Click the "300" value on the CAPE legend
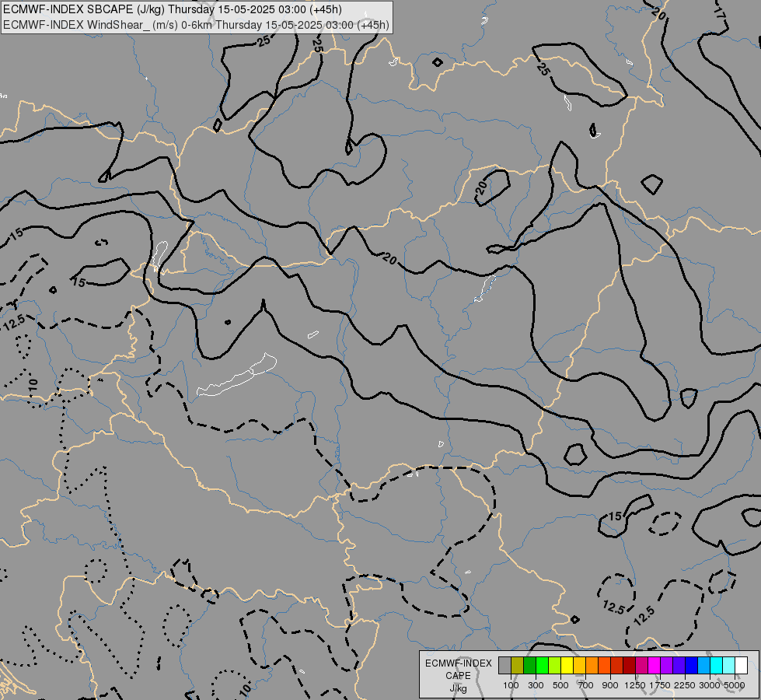 click(x=536, y=685)
